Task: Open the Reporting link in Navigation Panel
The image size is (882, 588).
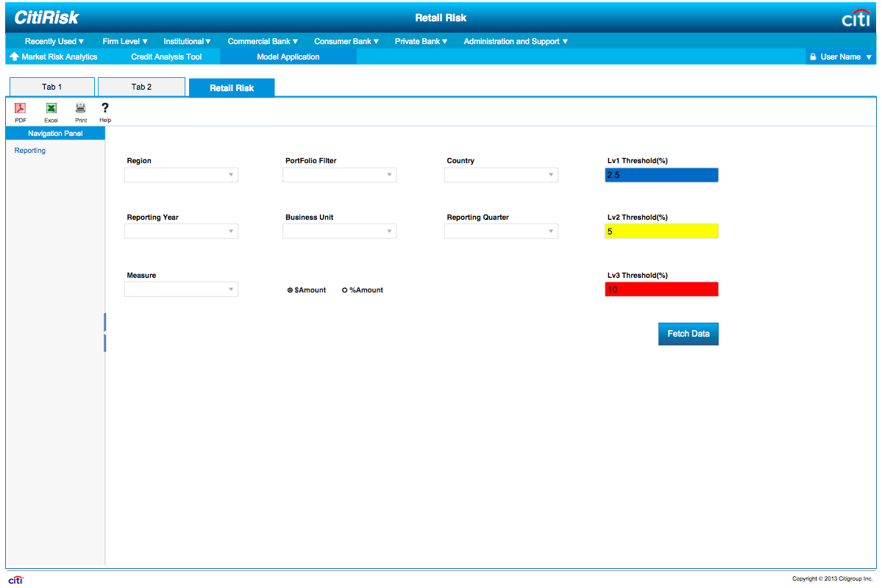Action: coord(30,150)
